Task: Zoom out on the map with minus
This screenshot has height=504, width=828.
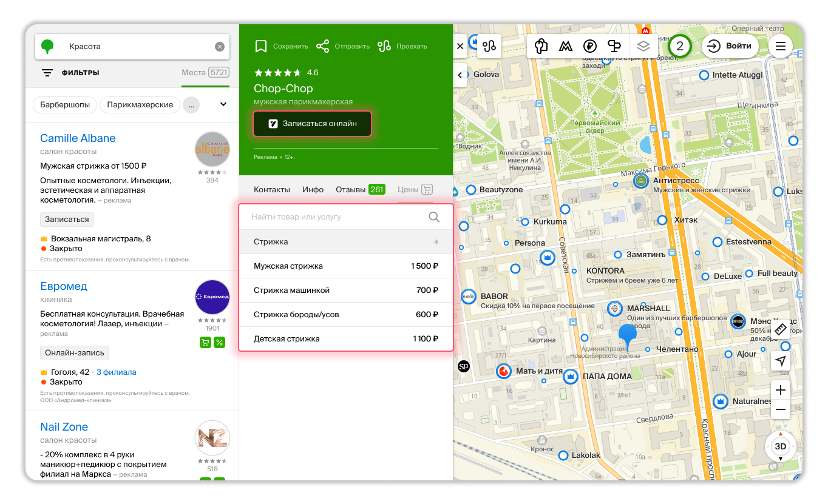Action: pos(781,410)
